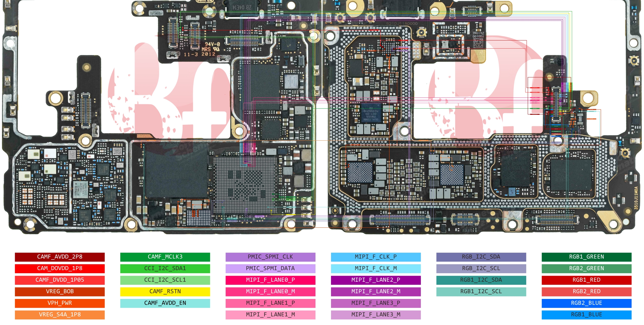Select the PMIC_SPMI_CLK legend label
This screenshot has height=325, width=644.
click(x=271, y=257)
